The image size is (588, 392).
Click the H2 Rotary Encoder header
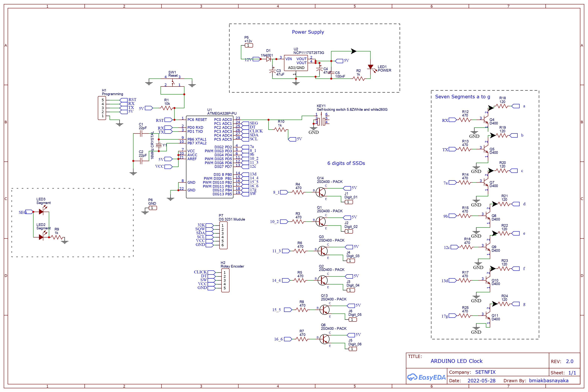(x=225, y=280)
